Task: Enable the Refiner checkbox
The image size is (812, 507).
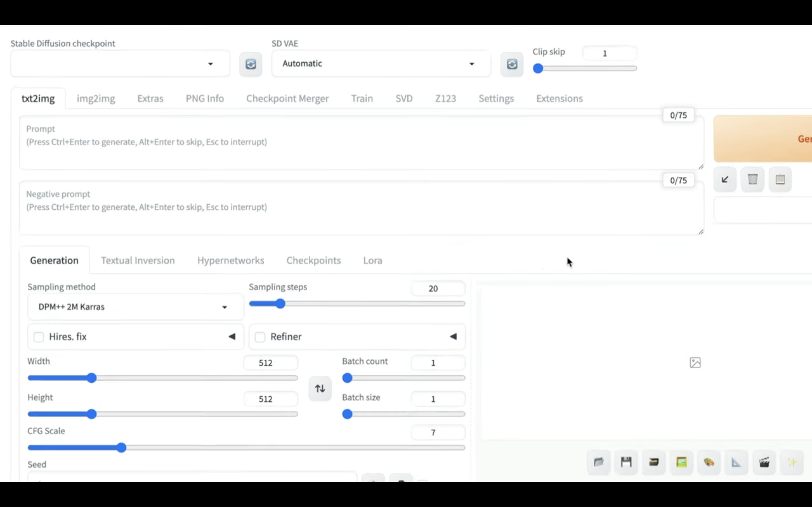Action: (x=260, y=337)
